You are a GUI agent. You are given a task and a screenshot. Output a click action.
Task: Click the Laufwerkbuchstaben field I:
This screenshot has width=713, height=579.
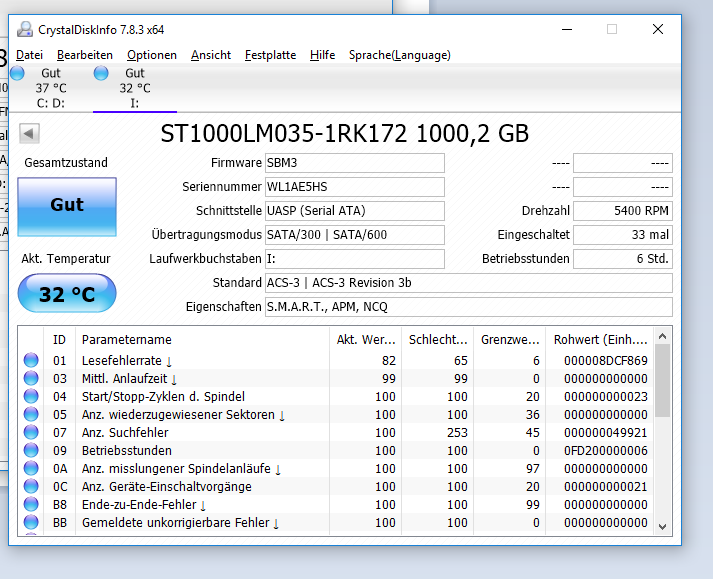355,259
